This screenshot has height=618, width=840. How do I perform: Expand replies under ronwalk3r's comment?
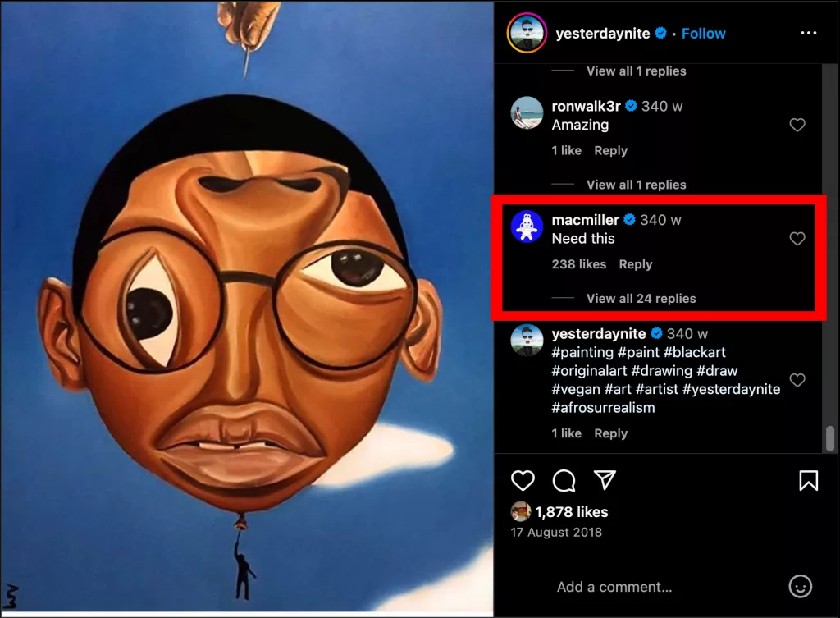[x=636, y=185]
